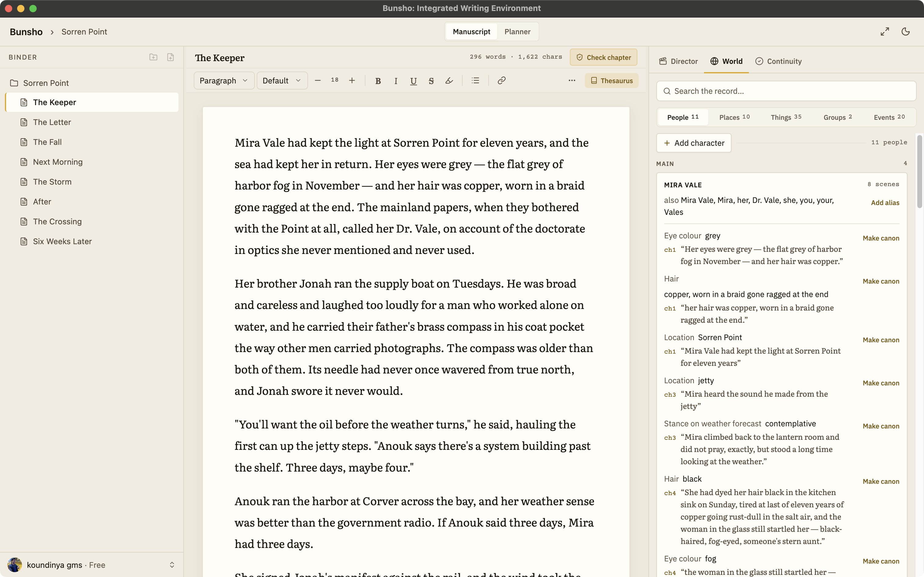Open The Letter chapter in Binder
Viewport: 924px width, 577px height.
92,122
